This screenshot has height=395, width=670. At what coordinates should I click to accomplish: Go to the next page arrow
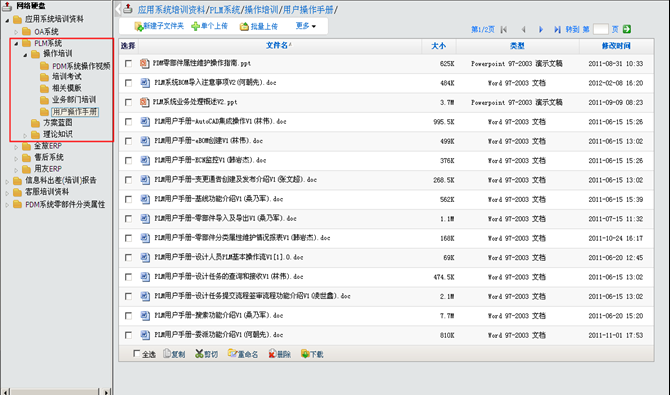[541, 29]
